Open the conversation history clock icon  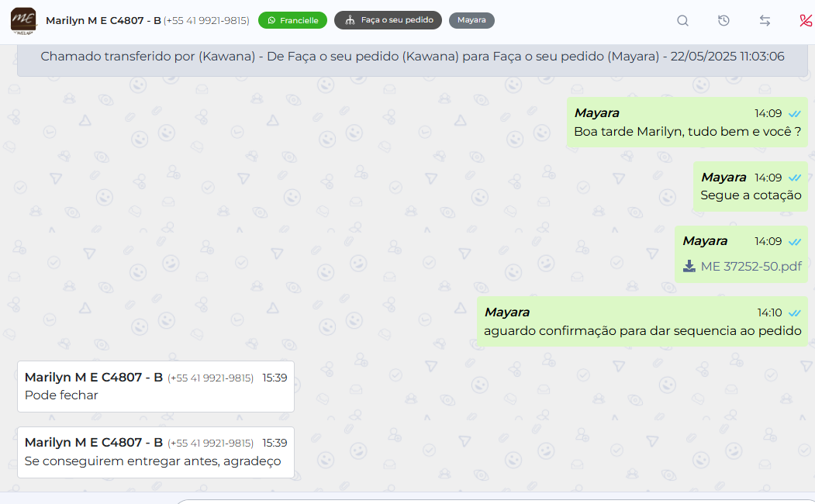723,21
